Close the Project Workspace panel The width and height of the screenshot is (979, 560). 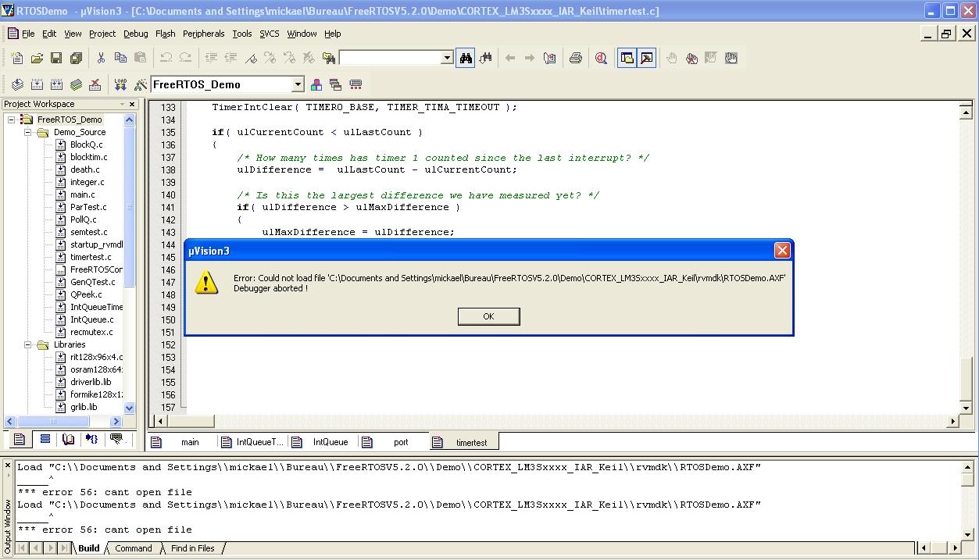coord(131,104)
